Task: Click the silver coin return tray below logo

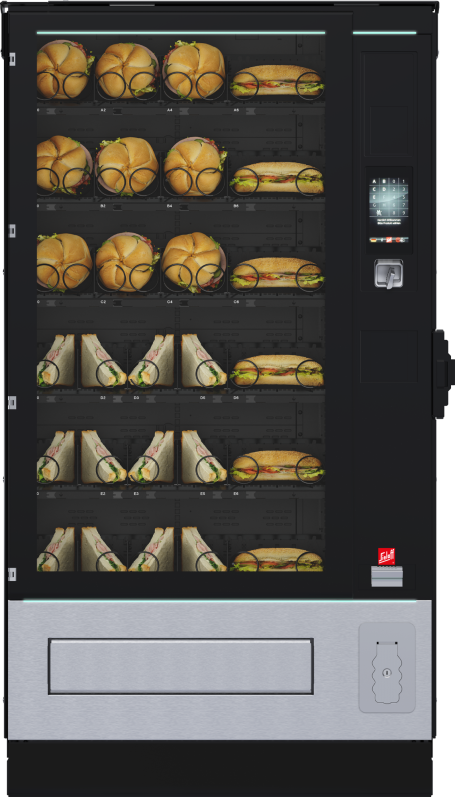Action: [387, 576]
